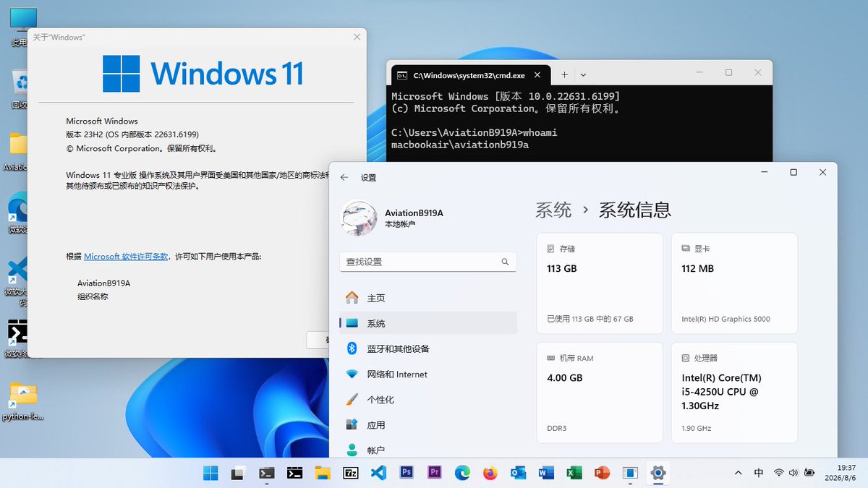
Task: Launch 7-Zip from the taskbar
Action: click(351, 474)
